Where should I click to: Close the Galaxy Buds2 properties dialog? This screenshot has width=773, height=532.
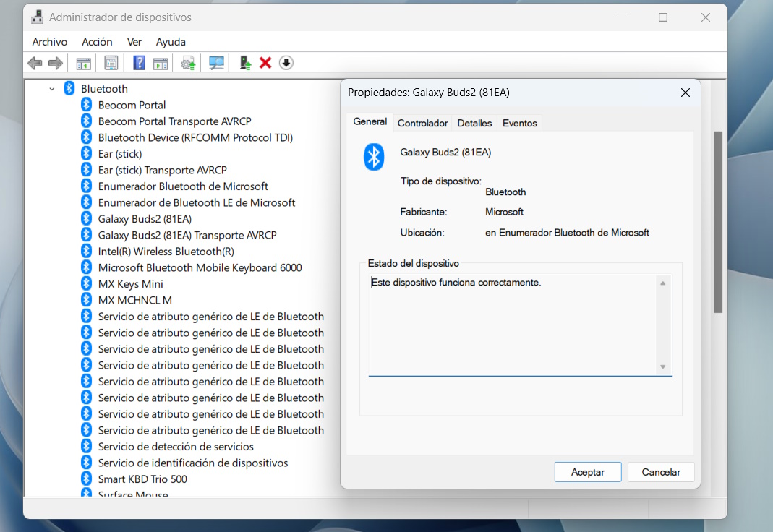(685, 93)
